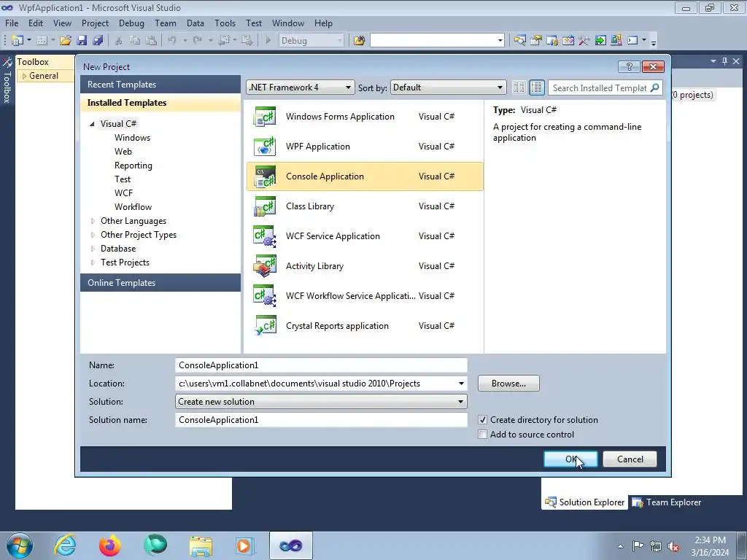Click the Cut scissors icon in toolbar
The width and height of the screenshot is (747, 560).
click(x=119, y=41)
